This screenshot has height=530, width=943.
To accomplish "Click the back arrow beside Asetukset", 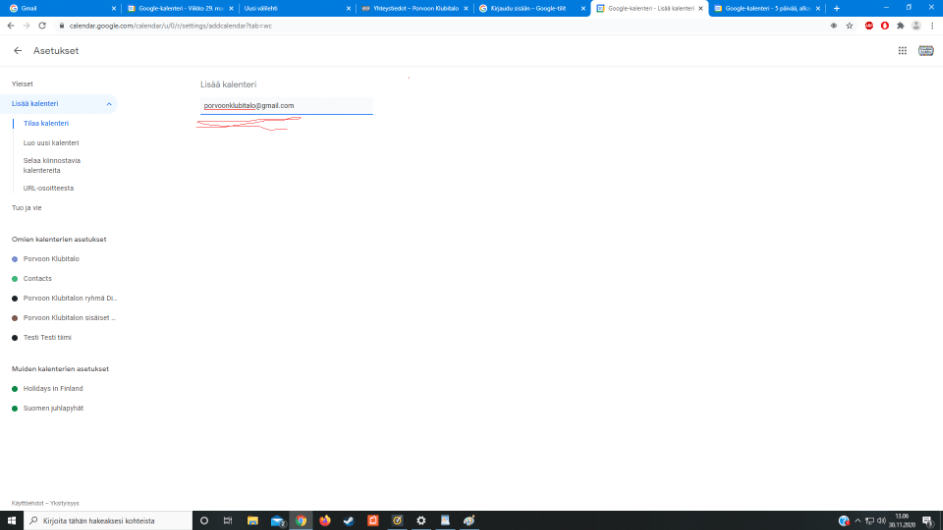I will (18, 50).
